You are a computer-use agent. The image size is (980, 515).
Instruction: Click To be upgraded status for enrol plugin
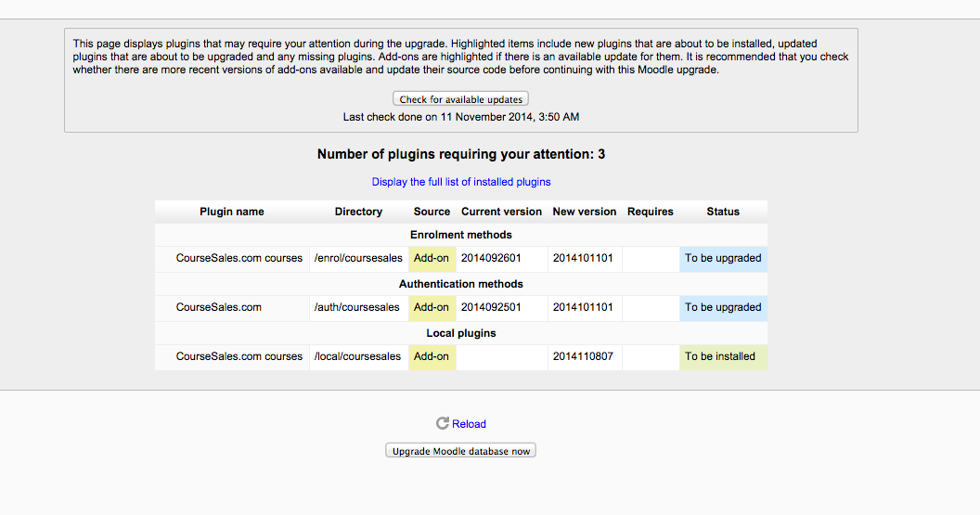pyautogui.click(x=723, y=258)
